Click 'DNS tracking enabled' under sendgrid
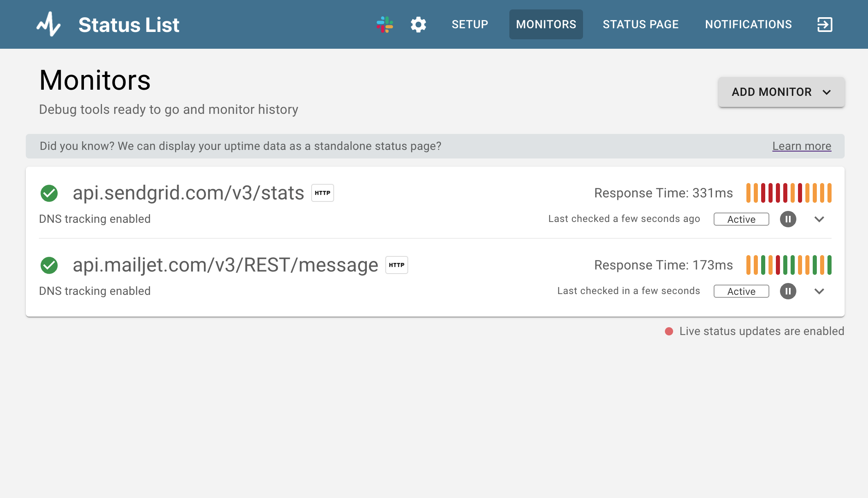The height and width of the screenshot is (498, 868). [x=95, y=219]
